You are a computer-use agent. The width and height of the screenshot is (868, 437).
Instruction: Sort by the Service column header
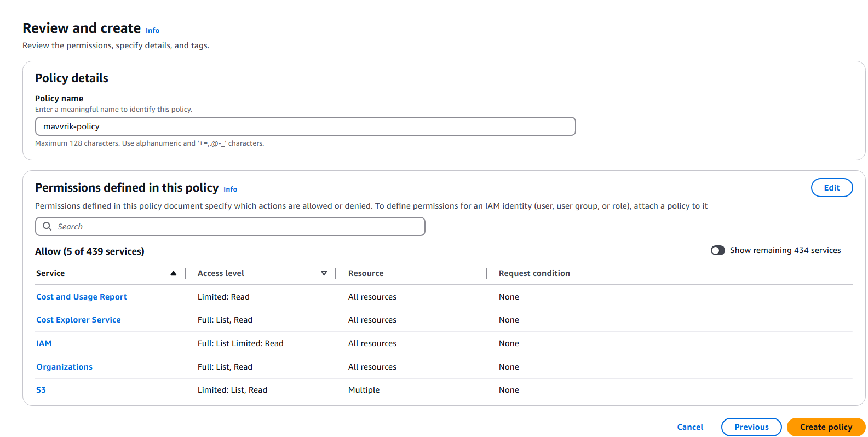[50, 273]
